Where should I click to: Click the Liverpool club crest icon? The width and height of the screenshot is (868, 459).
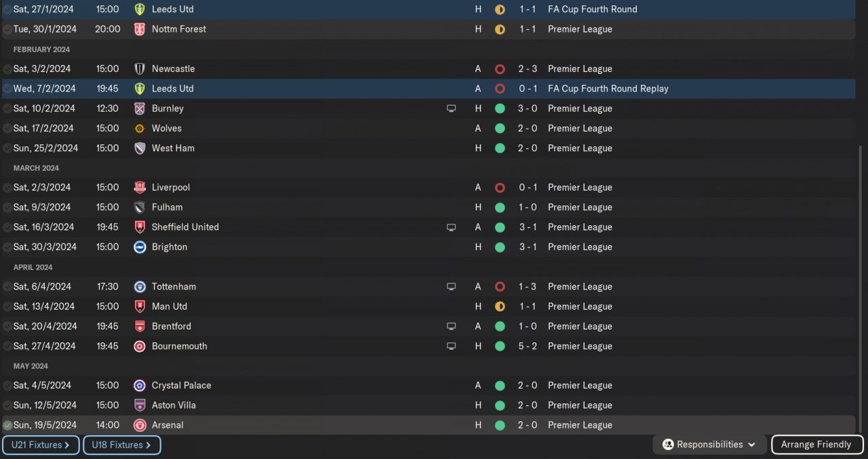click(x=140, y=187)
